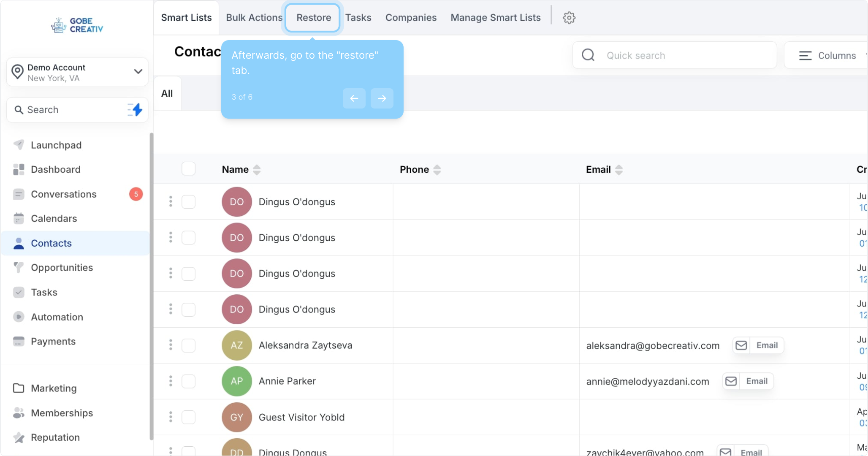Check the box for Annie Parker

188,381
